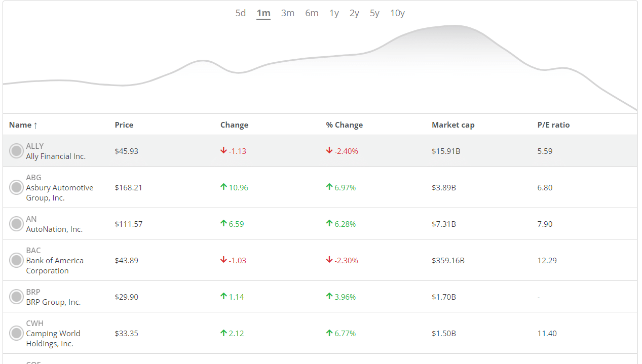This screenshot has width=642, height=364.
Task: Click the $45.93 price cell
Action: click(x=127, y=151)
